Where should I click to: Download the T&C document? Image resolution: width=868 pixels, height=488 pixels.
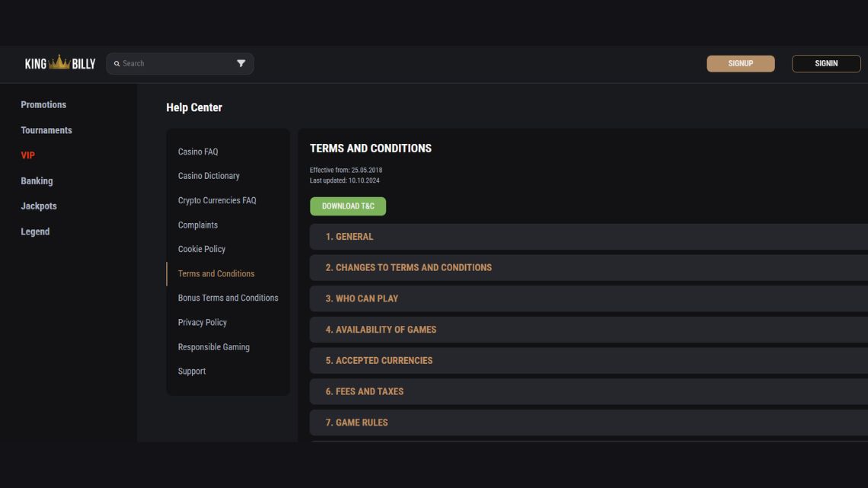[x=347, y=206]
